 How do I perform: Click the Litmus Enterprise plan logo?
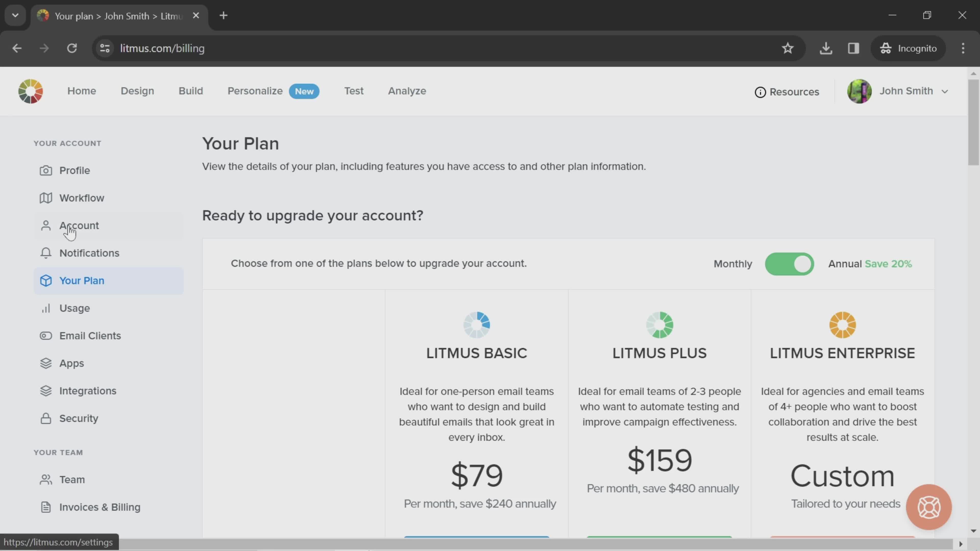click(x=842, y=325)
